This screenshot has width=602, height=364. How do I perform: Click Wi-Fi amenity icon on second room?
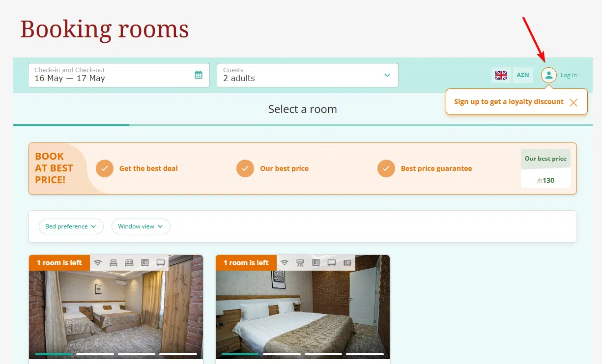(x=285, y=263)
